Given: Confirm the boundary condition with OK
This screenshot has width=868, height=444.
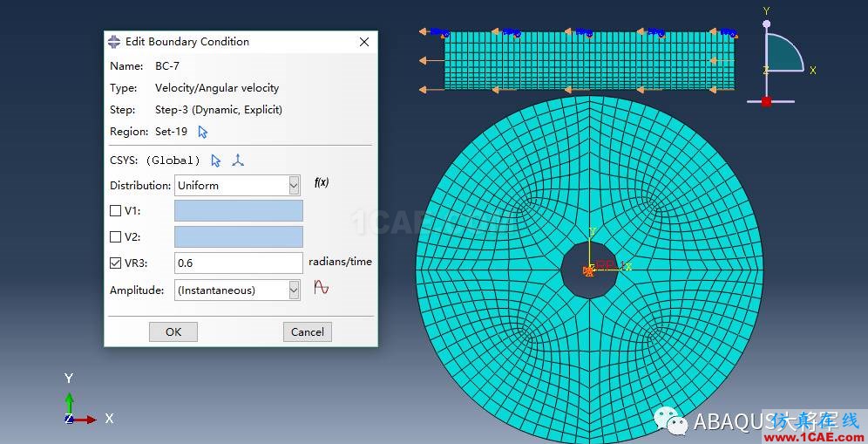Looking at the screenshot, I should click(x=173, y=331).
